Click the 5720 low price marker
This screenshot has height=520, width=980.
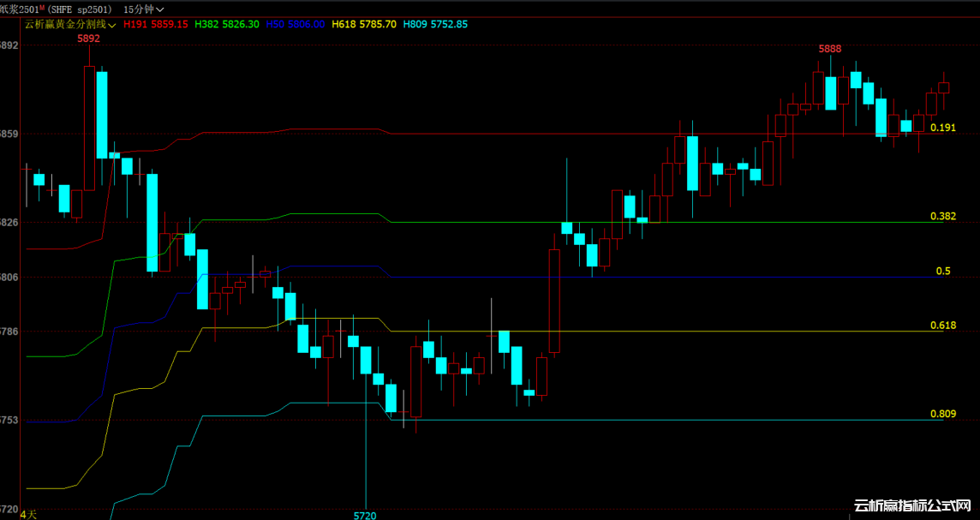point(365,516)
